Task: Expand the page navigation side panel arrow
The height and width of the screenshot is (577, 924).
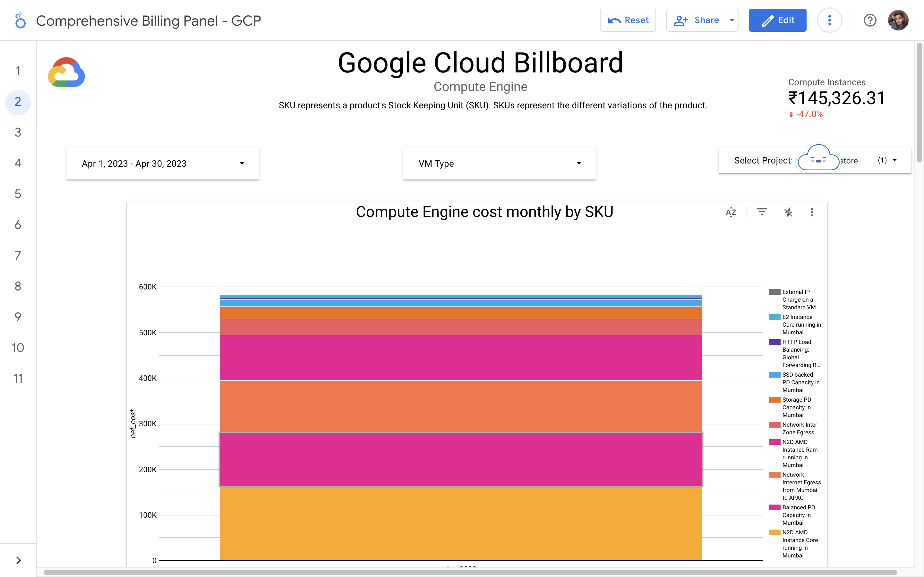Action: (18, 560)
